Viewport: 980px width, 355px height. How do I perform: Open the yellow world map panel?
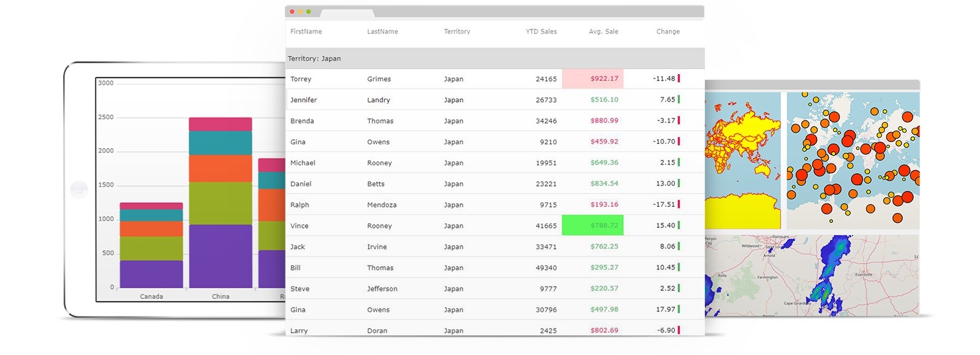742,160
